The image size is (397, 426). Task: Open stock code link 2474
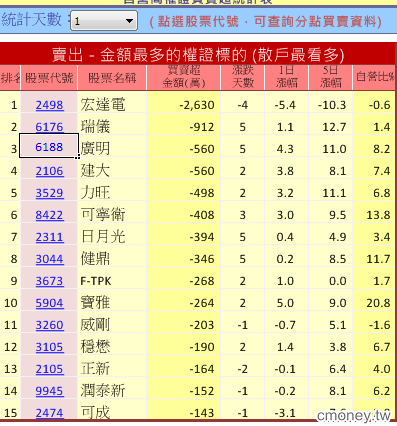tap(49, 413)
